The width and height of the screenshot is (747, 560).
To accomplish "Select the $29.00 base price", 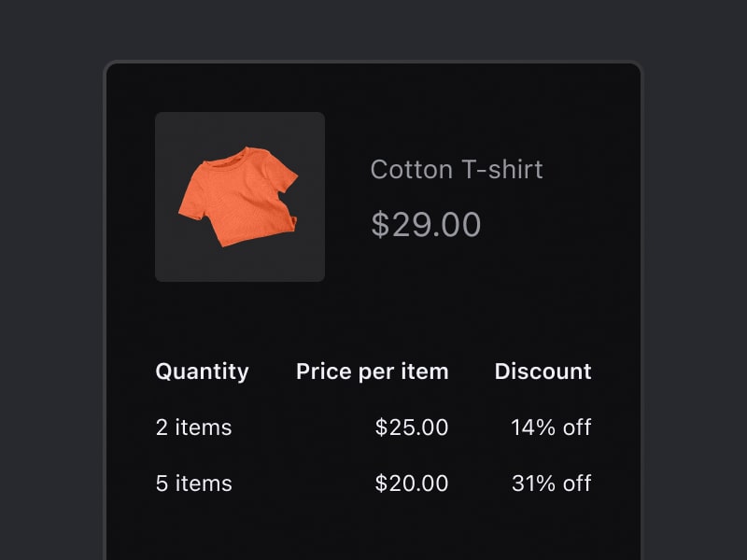I will pyautogui.click(x=426, y=225).
